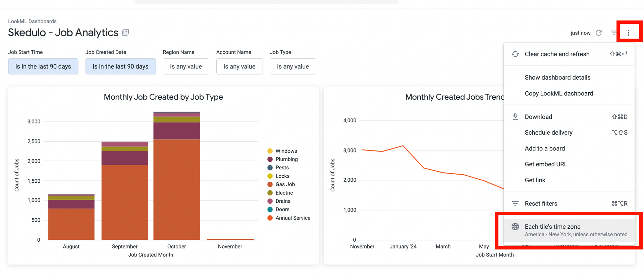
Task: Click the globe time zone icon
Action: tap(515, 227)
